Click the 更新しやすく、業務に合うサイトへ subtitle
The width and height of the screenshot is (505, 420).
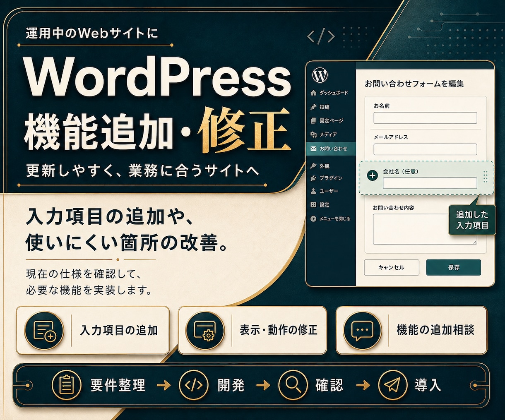[x=142, y=171]
